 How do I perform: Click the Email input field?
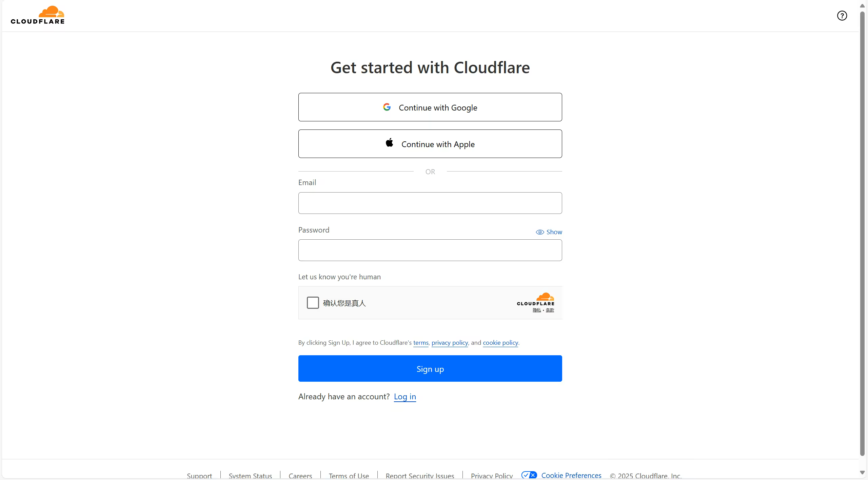point(430,203)
